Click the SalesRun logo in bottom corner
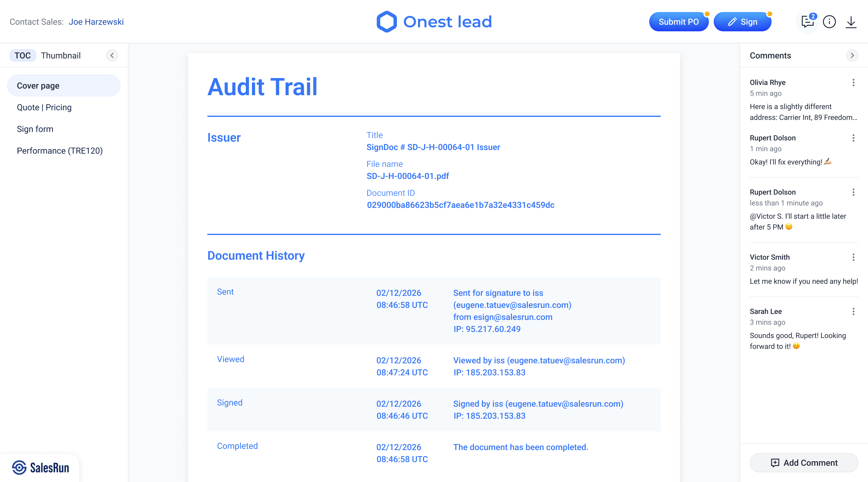The width and height of the screenshot is (868, 482). [x=41, y=467]
